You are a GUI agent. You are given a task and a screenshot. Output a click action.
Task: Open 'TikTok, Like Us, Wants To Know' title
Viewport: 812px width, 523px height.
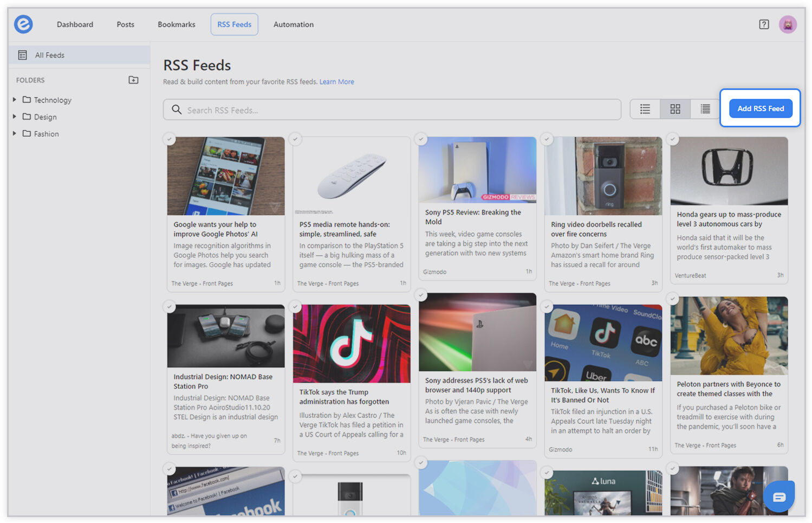pos(602,395)
